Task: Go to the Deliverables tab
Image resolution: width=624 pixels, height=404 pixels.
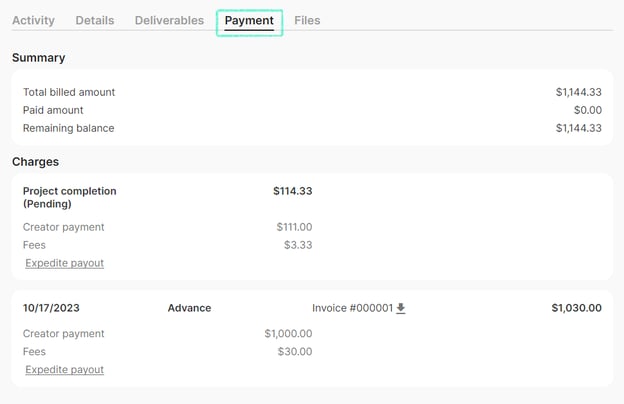Action: click(x=169, y=20)
